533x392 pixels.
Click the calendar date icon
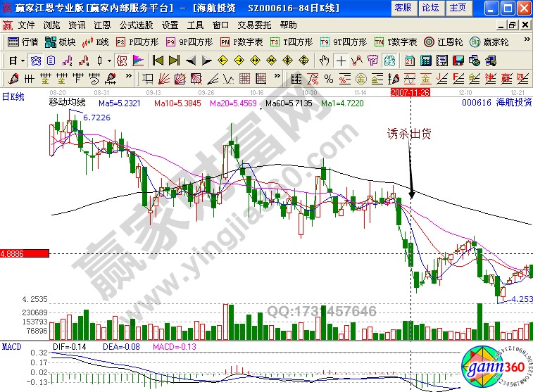click(x=410, y=60)
